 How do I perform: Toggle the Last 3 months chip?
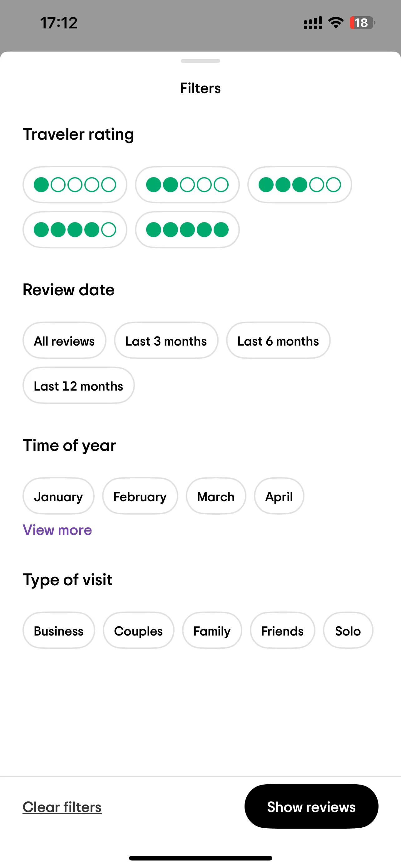pos(166,341)
